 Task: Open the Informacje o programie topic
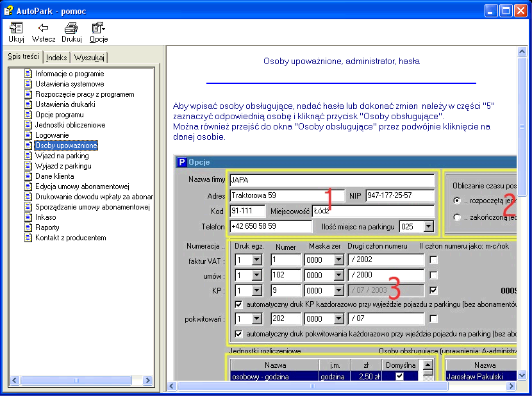point(70,74)
